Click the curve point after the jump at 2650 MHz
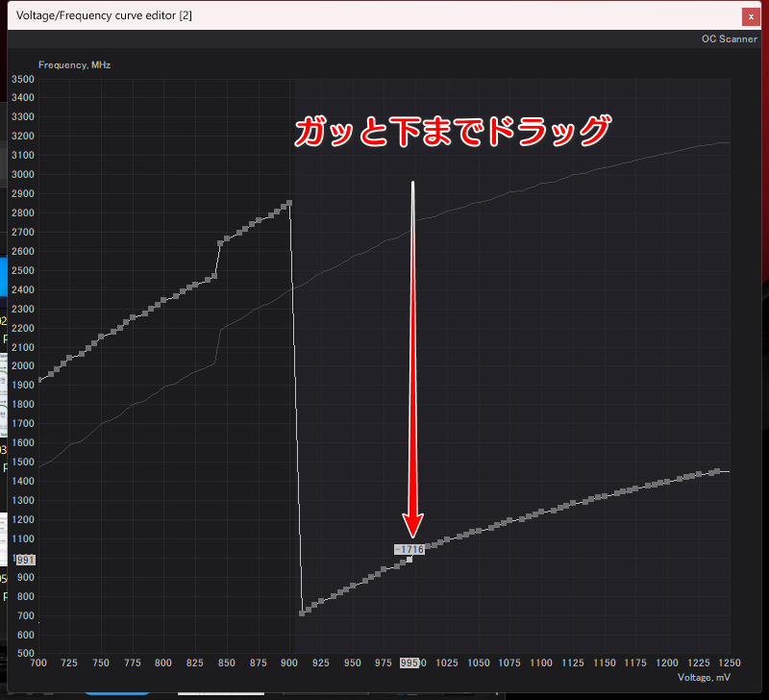Screen dimensions: 769x700 coord(221,243)
